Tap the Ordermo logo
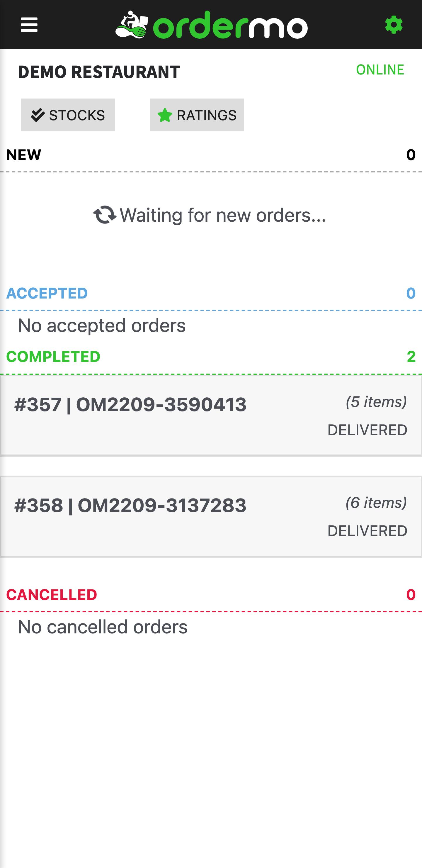This screenshot has width=422, height=868. (x=212, y=25)
